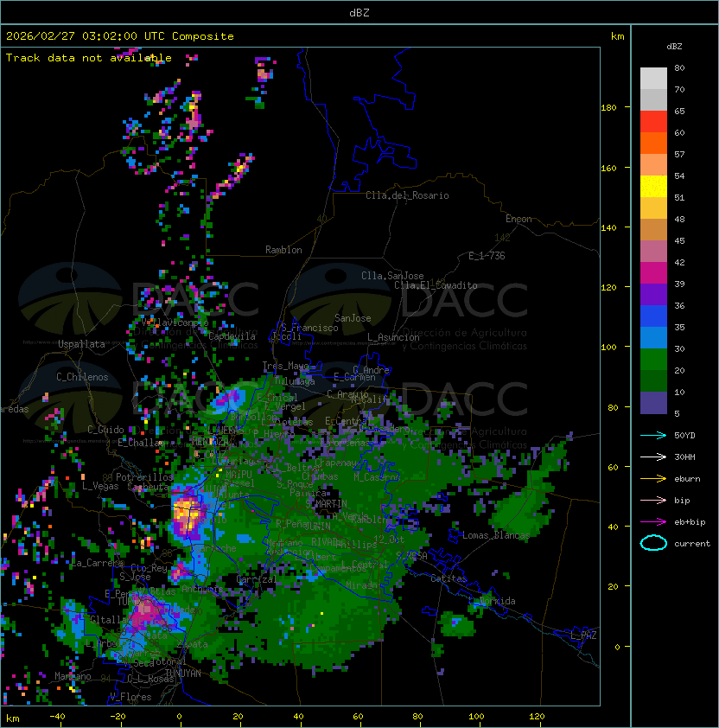Click the Potrerillos label
Image resolution: width=719 pixels, height=728 pixels.
144,477
